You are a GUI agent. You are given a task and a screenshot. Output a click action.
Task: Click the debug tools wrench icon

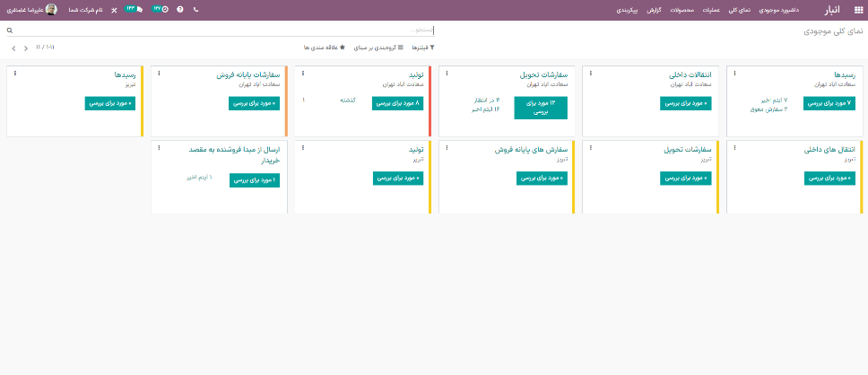(114, 10)
